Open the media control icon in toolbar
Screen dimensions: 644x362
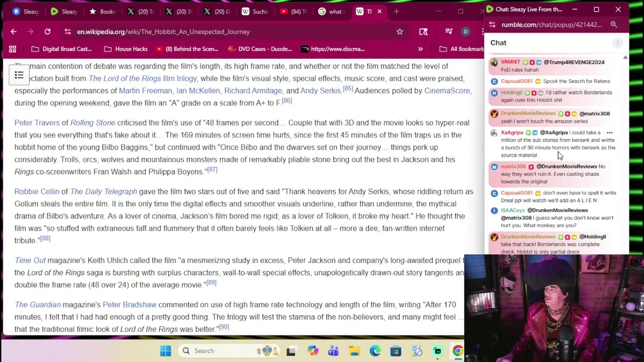click(x=449, y=32)
